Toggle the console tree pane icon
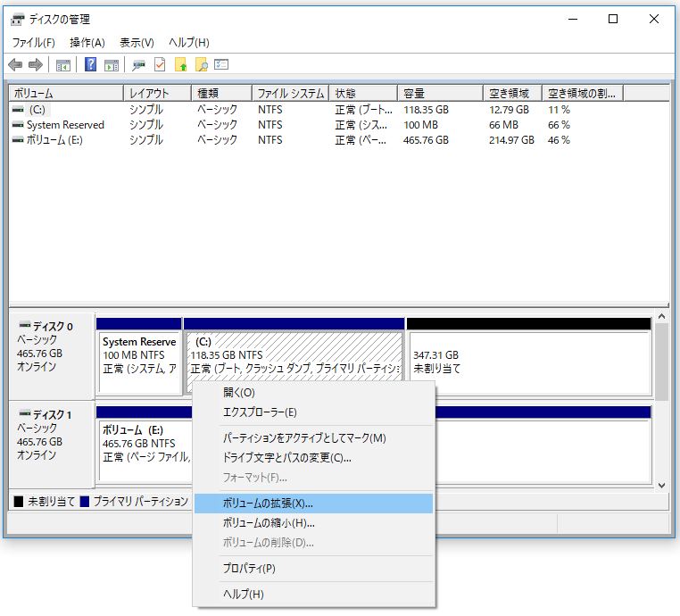This screenshot has height=616, width=680. pos(62,65)
